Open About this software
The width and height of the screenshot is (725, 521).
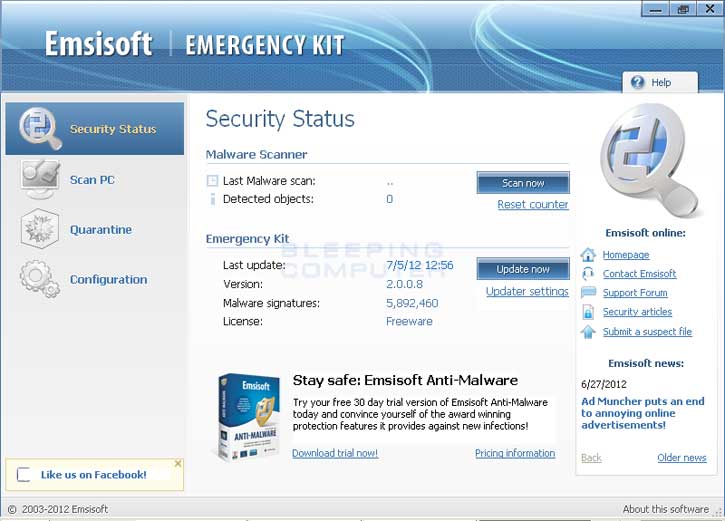[665, 509]
